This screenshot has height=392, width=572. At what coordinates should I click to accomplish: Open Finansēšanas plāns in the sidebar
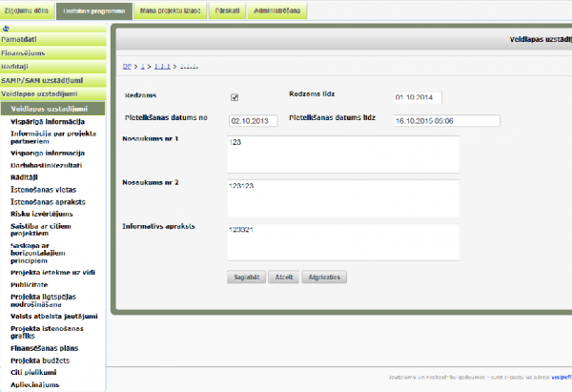(44, 348)
